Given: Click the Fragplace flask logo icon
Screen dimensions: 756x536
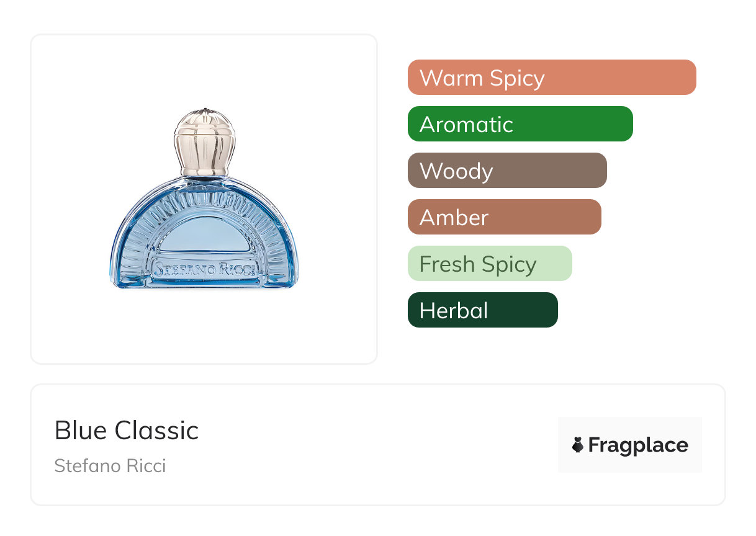Looking at the screenshot, I should [x=578, y=445].
